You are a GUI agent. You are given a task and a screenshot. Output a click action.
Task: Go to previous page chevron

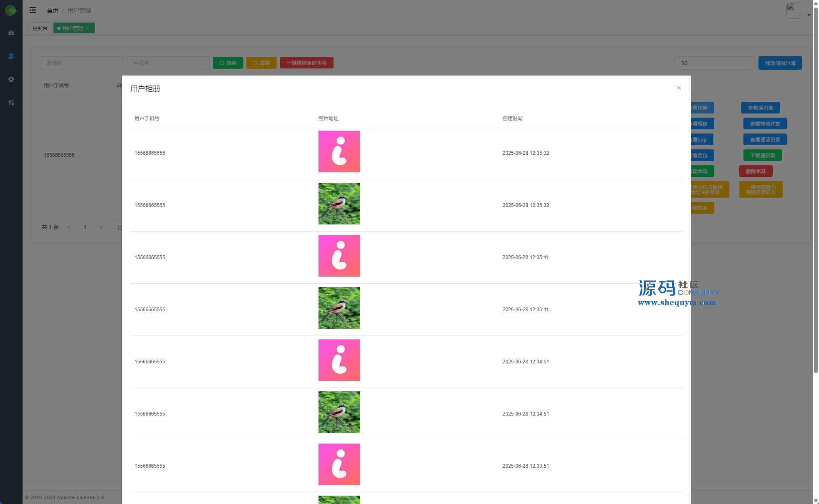(69, 227)
